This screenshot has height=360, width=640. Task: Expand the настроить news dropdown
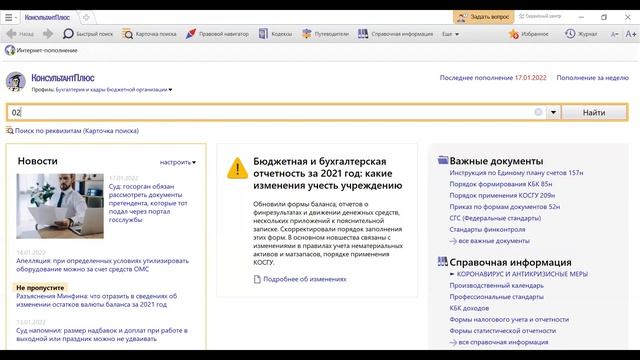[178, 162]
